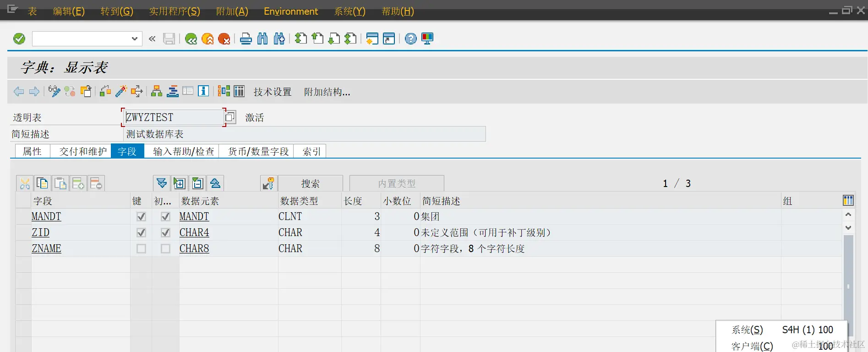Toggle Initial Values checkbox for MANDT field
The width and height of the screenshot is (868, 352).
pyautogui.click(x=165, y=216)
